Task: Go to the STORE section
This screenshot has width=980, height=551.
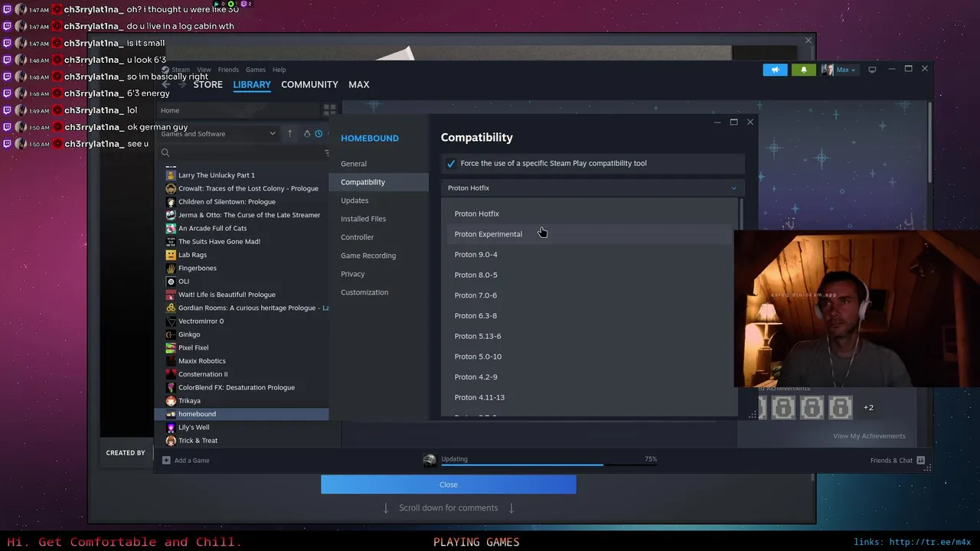Action: [208, 84]
